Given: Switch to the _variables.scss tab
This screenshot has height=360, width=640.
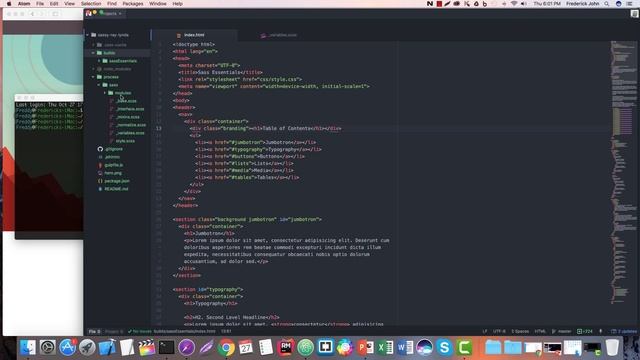Looking at the screenshot, I should click(x=282, y=35).
